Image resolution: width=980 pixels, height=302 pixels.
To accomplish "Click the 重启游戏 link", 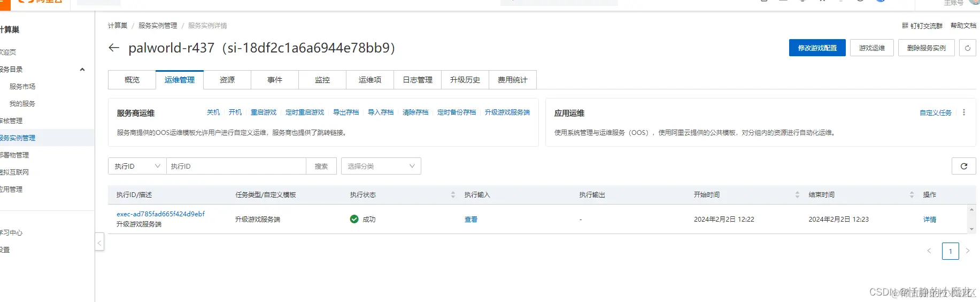I will click(x=264, y=112).
